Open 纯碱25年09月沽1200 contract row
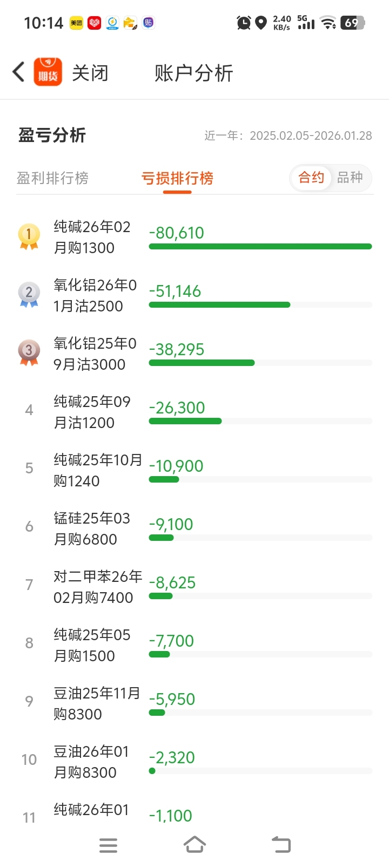This screenshot has width=389, height=868. [x=92, y=412]
